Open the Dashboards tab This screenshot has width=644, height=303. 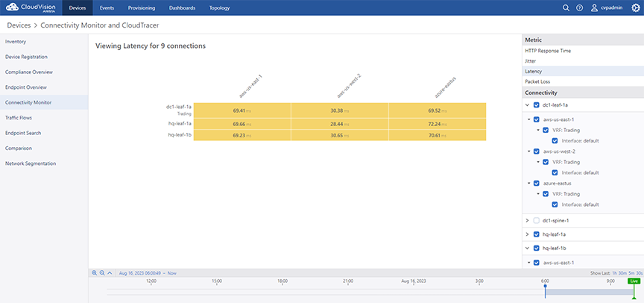point(182,7)
